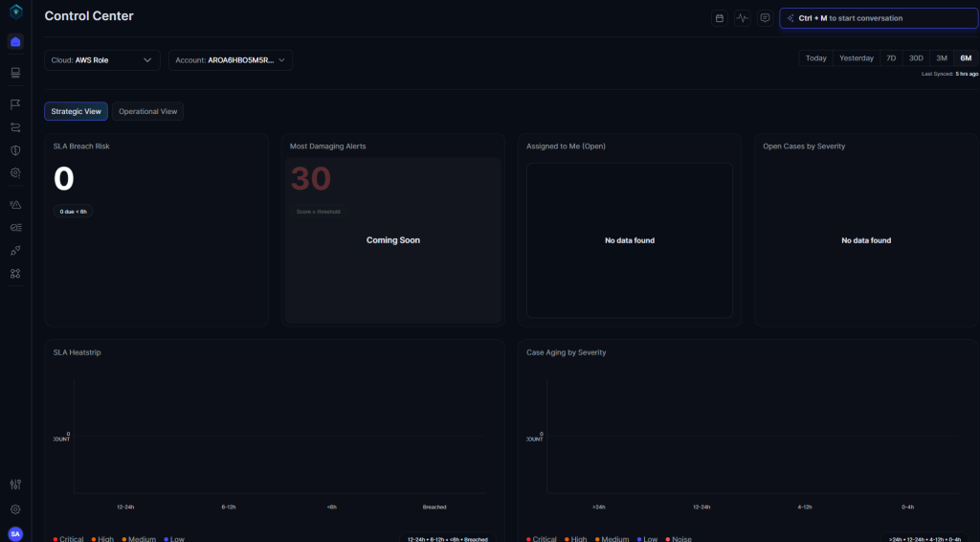The height and width of the screenshot is (542, 980).
Task: Set time range to Yesterday
Action: [856, 58]
